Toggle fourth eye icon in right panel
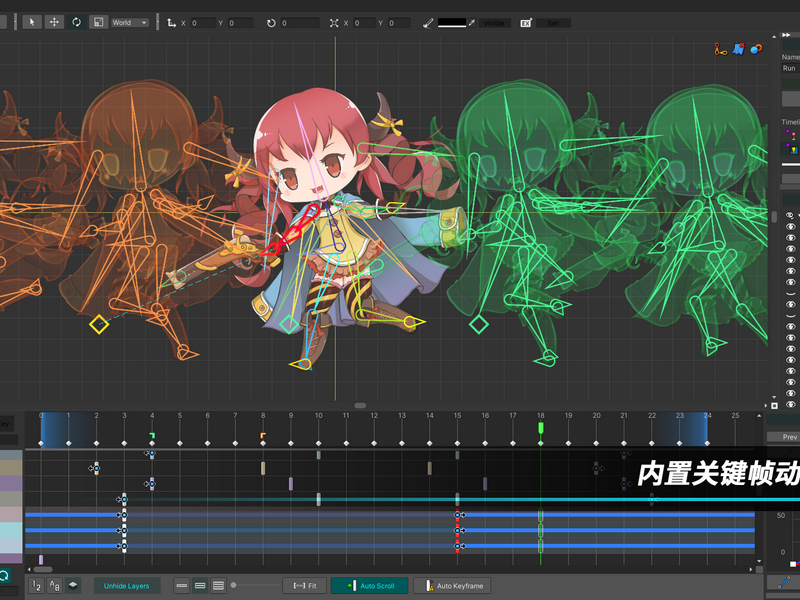The width and height of the screenshot is (800, 600). [x=791, y=249]
